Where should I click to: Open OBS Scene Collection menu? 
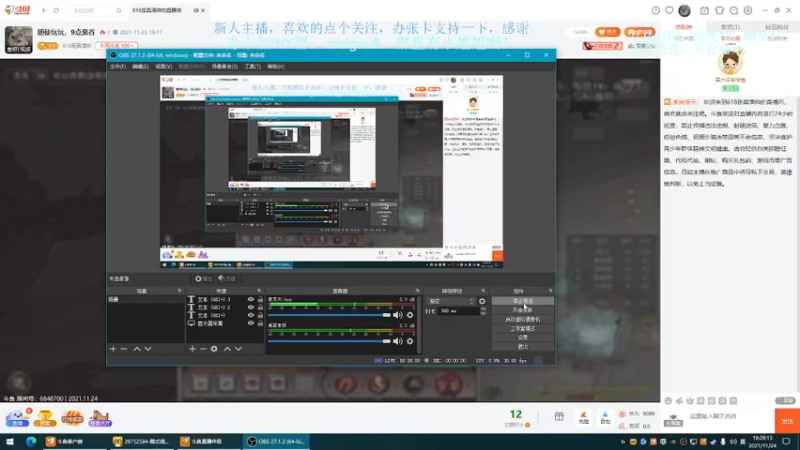[224, 66]
